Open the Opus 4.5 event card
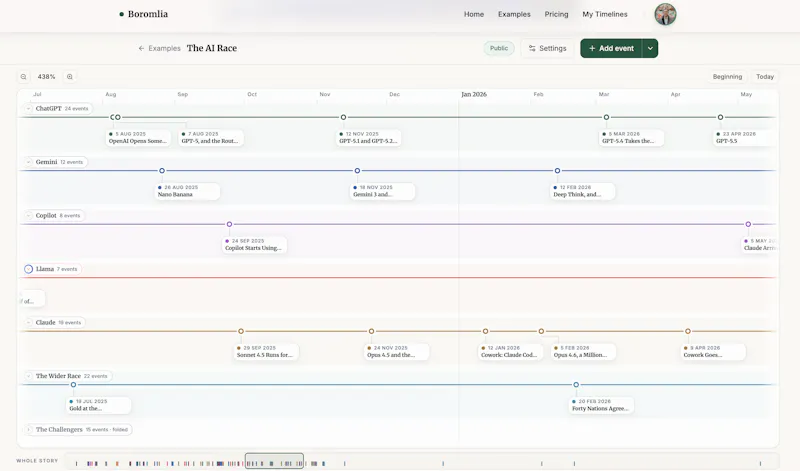Viewport: 800px width, 471px height. [397, 352]
